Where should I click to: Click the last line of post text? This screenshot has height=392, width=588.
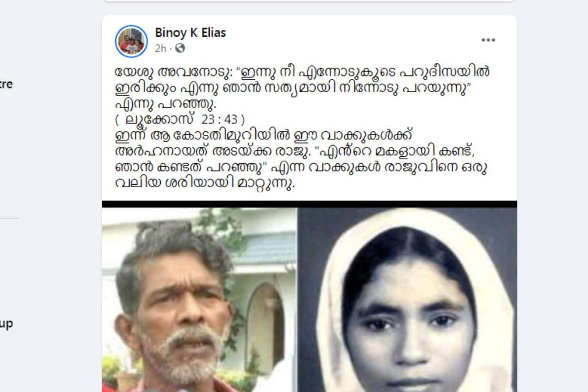coord(205,185)
